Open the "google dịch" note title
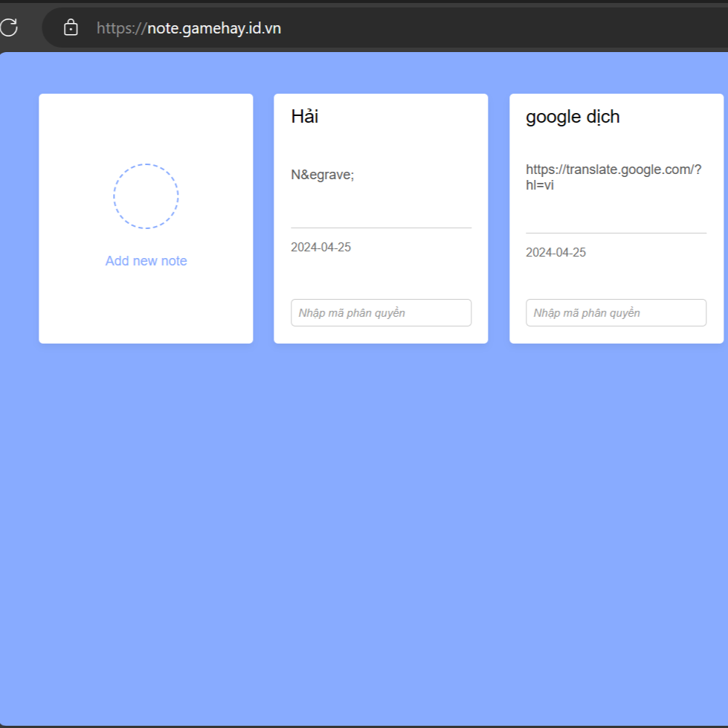 click(x=573, y=117)
